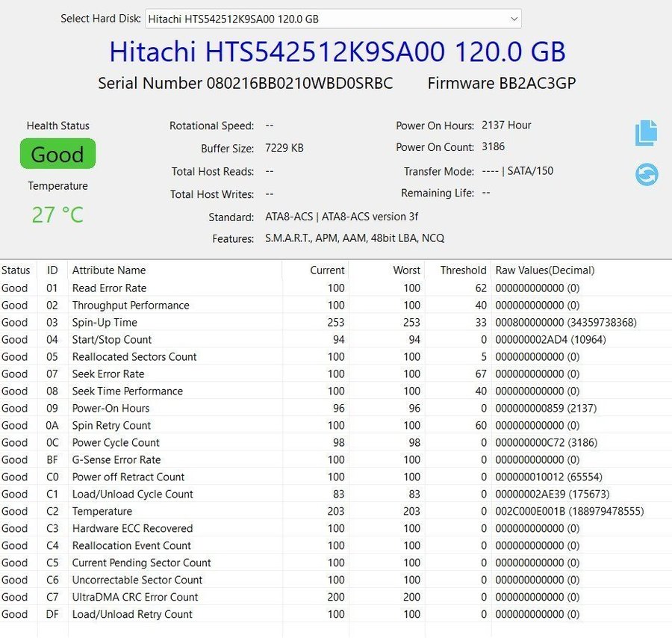Select the UltraDMA CRC Error Count row

(x=135, y=598)
